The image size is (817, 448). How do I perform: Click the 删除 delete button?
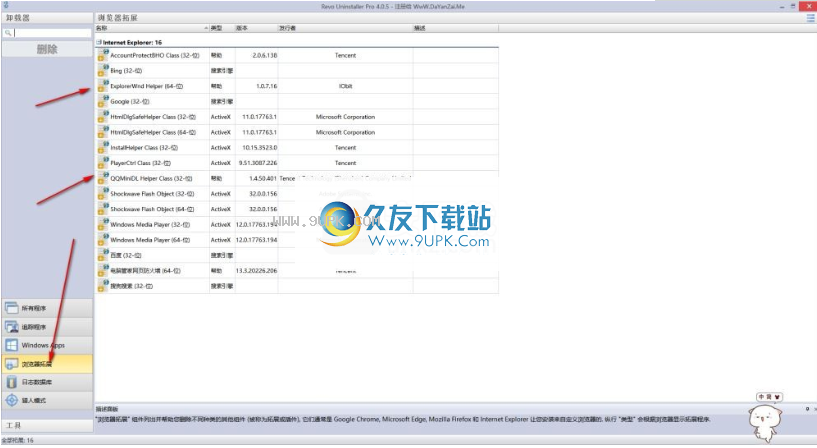[47, 49]
